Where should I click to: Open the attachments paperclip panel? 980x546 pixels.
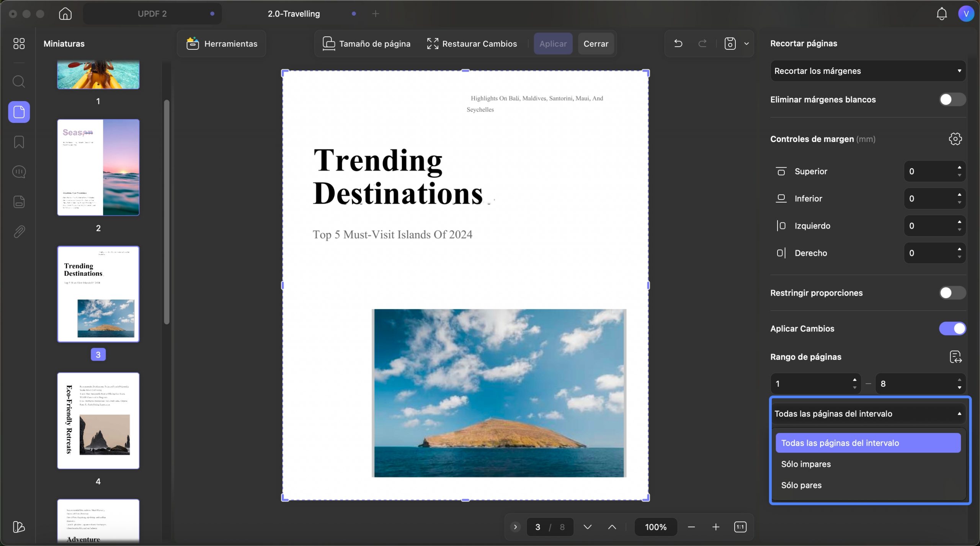[19, 232]
